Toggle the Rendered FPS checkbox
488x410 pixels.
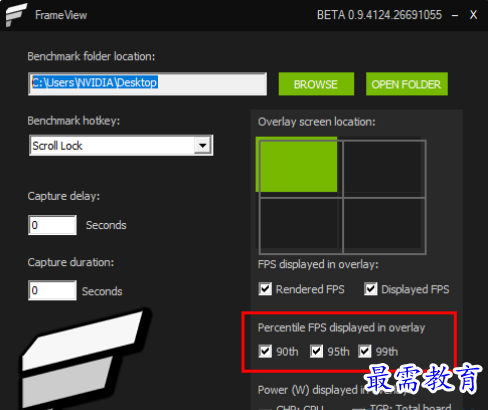[265, 289]
